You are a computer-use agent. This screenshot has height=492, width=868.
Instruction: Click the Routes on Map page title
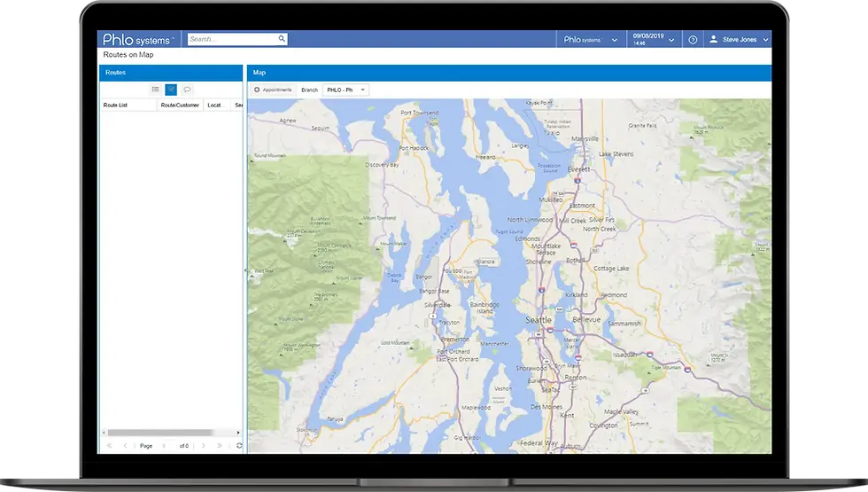(x=128, y=55)
